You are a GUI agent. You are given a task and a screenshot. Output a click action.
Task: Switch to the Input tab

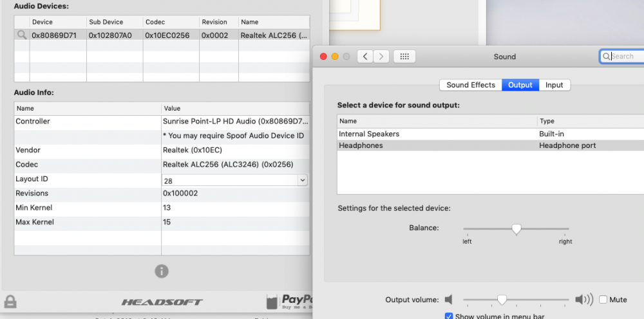[x=554, y=85]
